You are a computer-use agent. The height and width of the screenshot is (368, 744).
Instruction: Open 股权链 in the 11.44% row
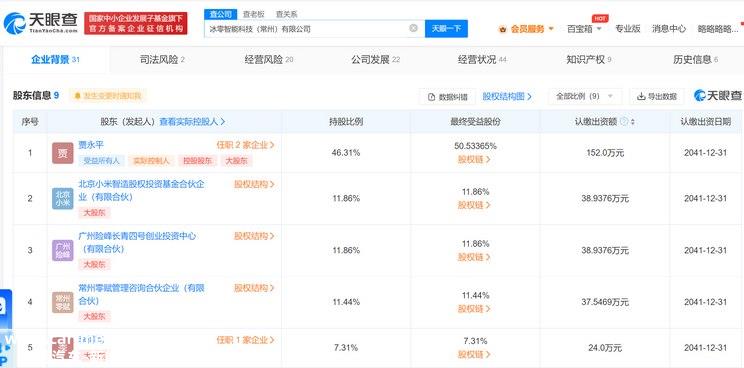[474, 309]
